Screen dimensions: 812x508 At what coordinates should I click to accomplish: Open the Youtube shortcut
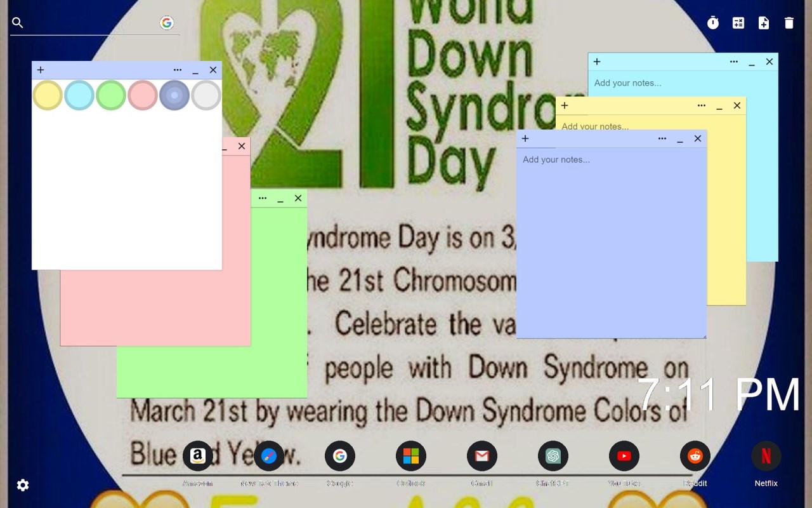click(x=624, y=456)
